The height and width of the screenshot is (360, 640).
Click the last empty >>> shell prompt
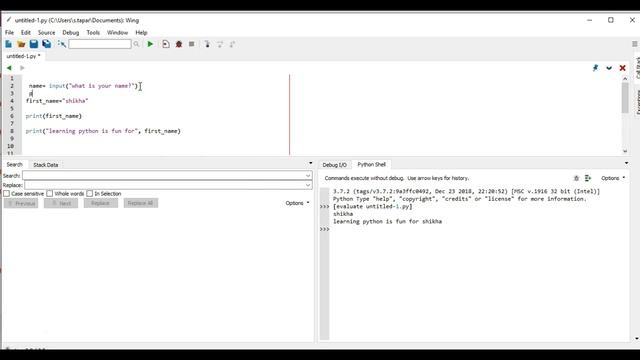coord(324,229)
